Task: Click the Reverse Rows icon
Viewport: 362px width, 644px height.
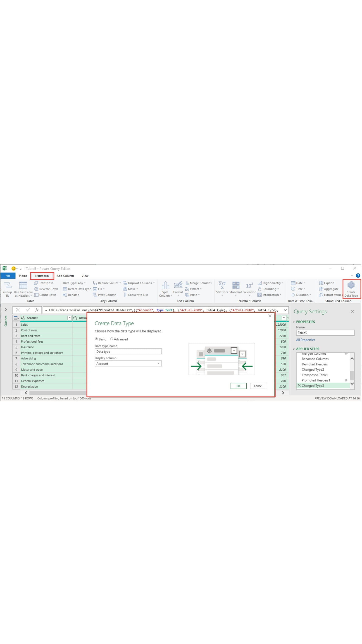Action: (36, 289)
